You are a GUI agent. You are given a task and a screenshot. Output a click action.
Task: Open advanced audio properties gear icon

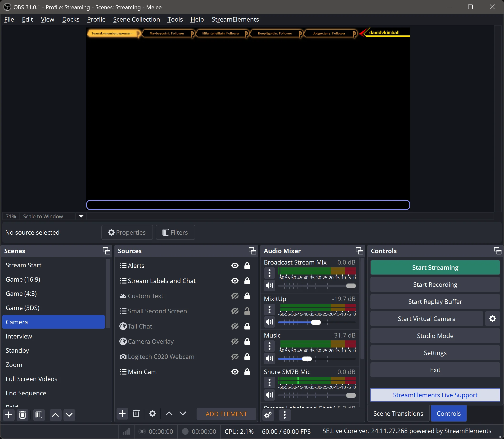268,415
